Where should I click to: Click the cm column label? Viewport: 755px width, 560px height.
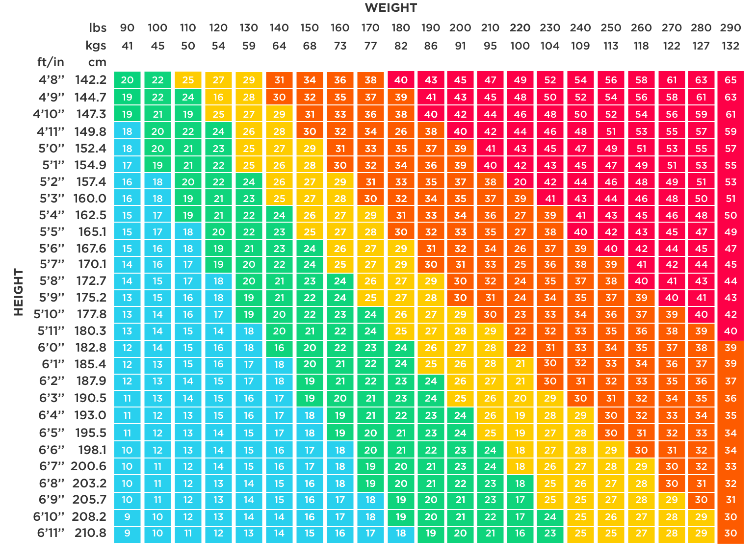pos(97,62)
